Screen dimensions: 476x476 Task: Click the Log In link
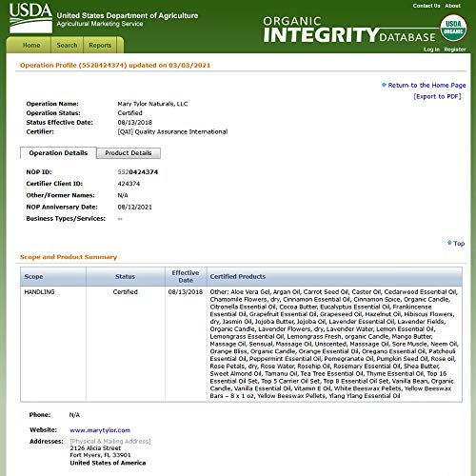[x=431, y=50]
